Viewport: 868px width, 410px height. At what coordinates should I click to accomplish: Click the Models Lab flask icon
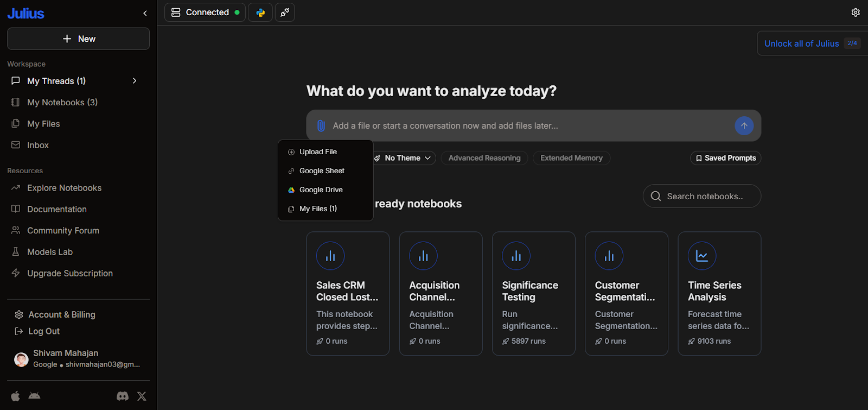16,252
